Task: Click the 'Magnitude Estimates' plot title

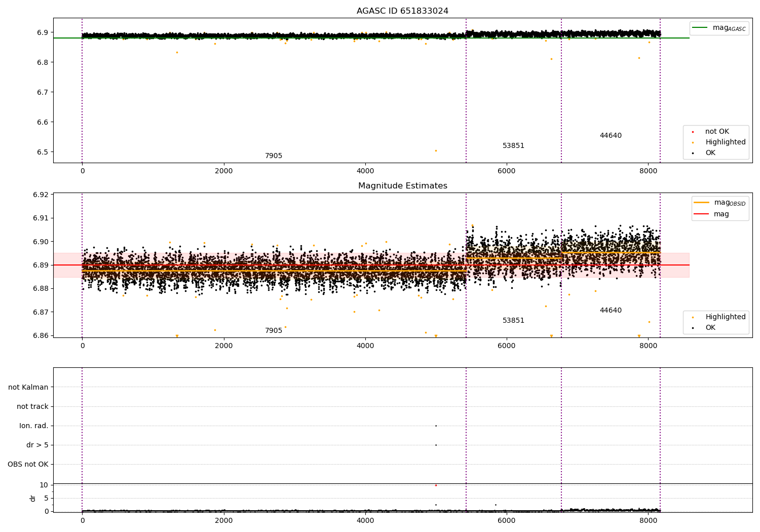Action: coord(402,186)
